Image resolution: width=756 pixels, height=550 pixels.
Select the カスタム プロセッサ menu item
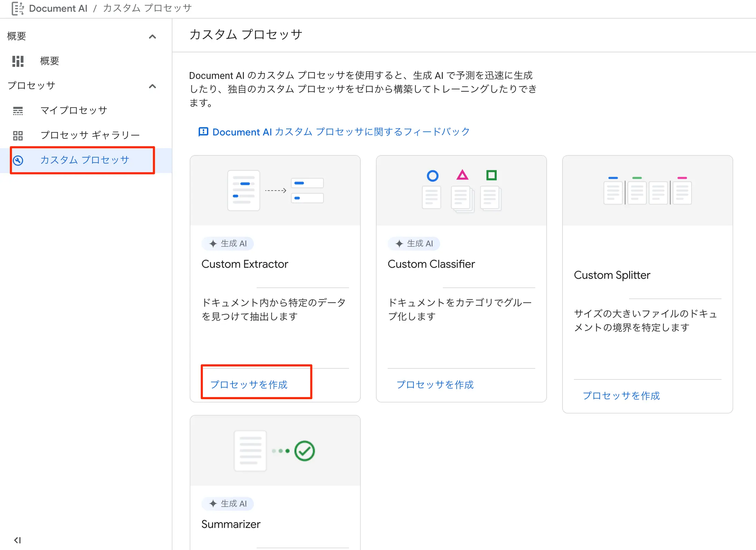(84, 160)
